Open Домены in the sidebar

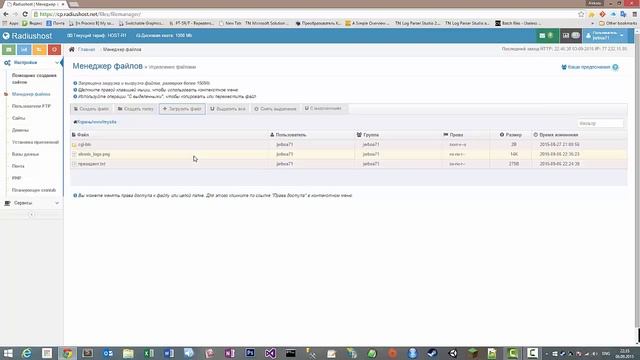(x=20, y=130)
